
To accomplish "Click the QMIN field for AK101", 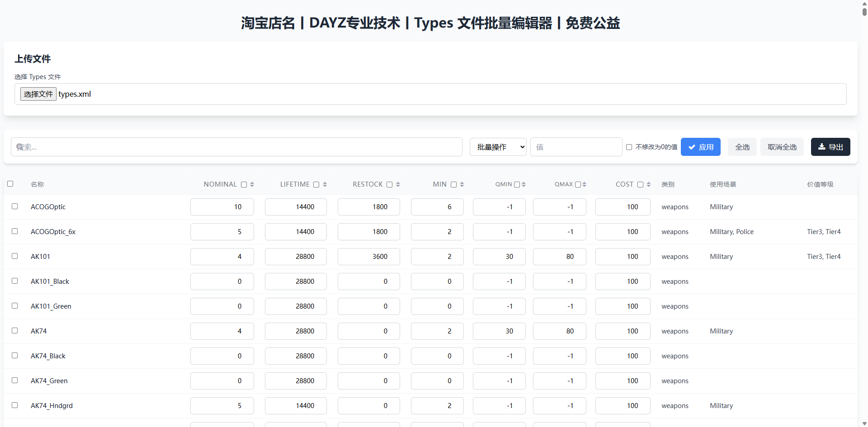I will [x=499, y=257].
